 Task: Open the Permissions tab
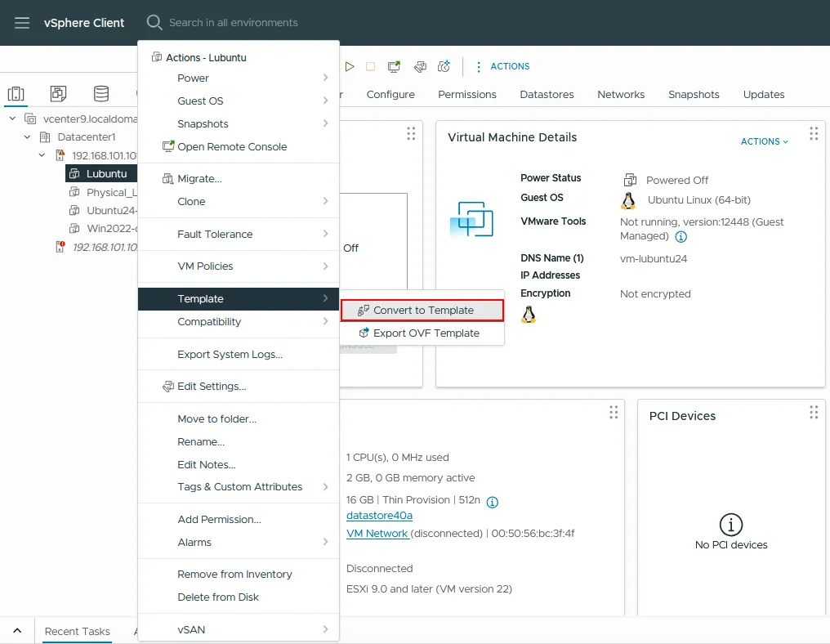(467, 94)
